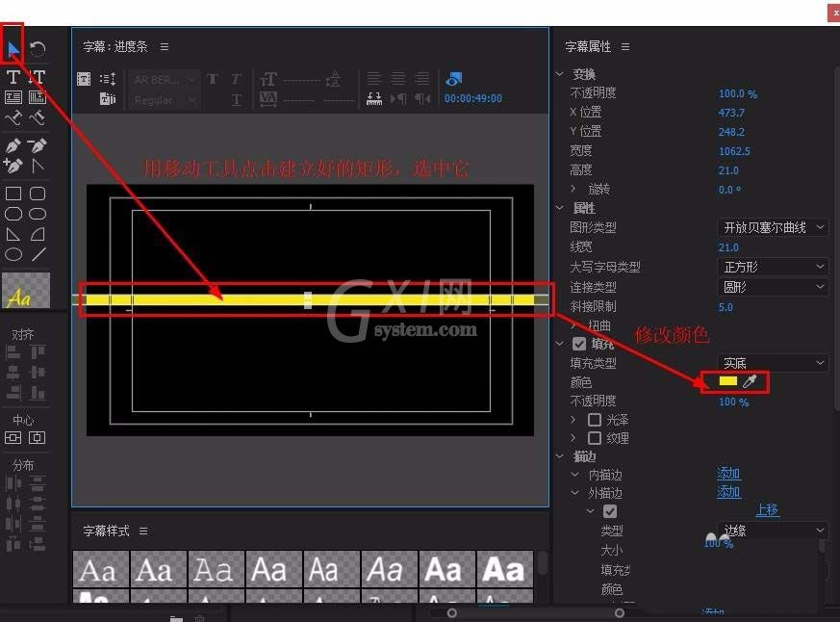This screenshot has width=840, height=622.
Task: Expand the 扭曲 distort row
Action: click(574, 324)
